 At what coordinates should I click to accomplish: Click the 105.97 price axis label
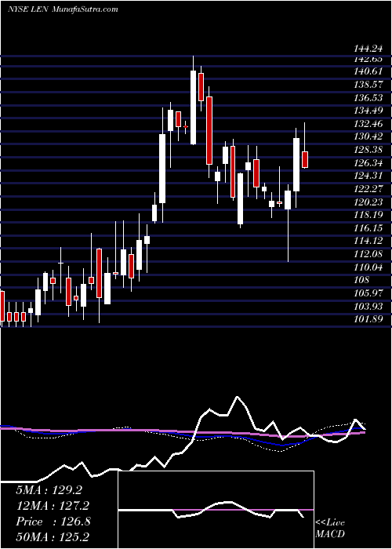tap(368, 293)
